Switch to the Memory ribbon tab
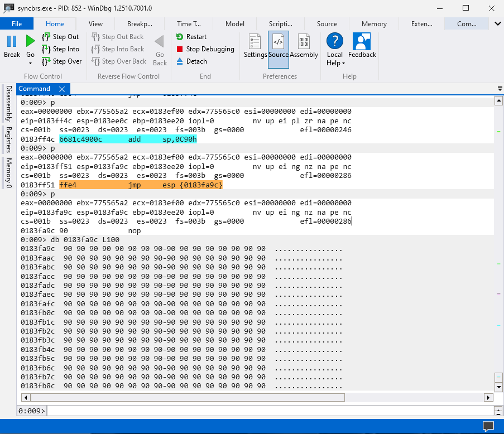Image resolution: width=504 pixels, height=434 pixels. coord(373,24)
